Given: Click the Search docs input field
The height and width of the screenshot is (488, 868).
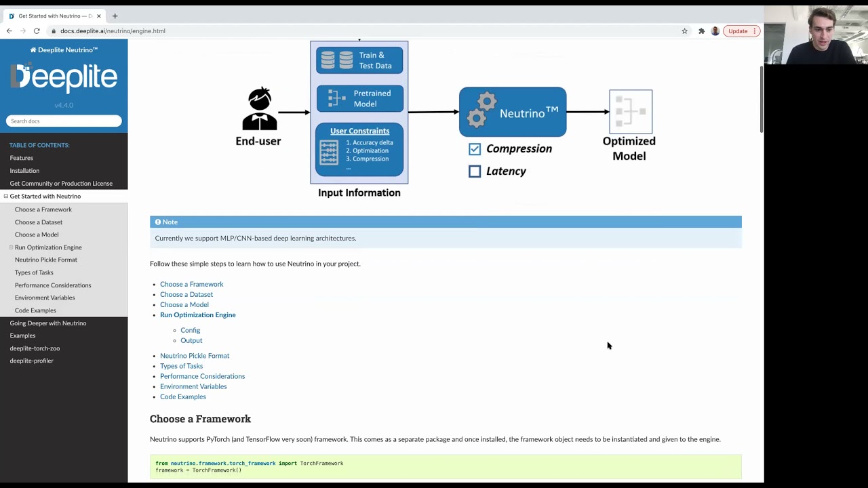Looking at the screenshot, I should [64, 121].
